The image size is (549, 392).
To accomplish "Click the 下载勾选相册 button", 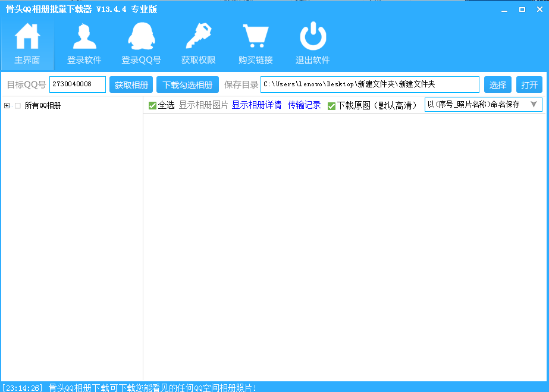I will 188,84.
